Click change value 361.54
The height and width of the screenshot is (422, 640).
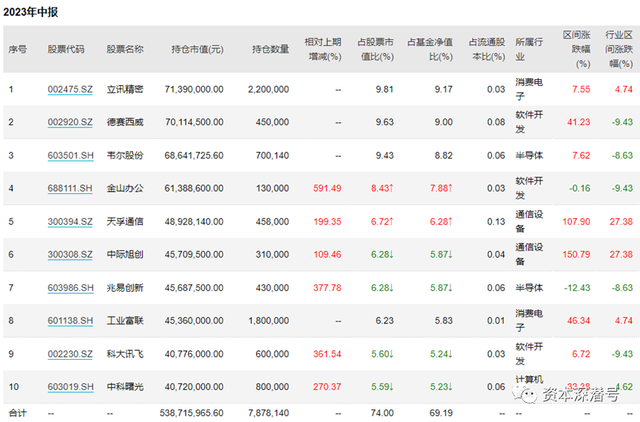click(x=327, y=354)
